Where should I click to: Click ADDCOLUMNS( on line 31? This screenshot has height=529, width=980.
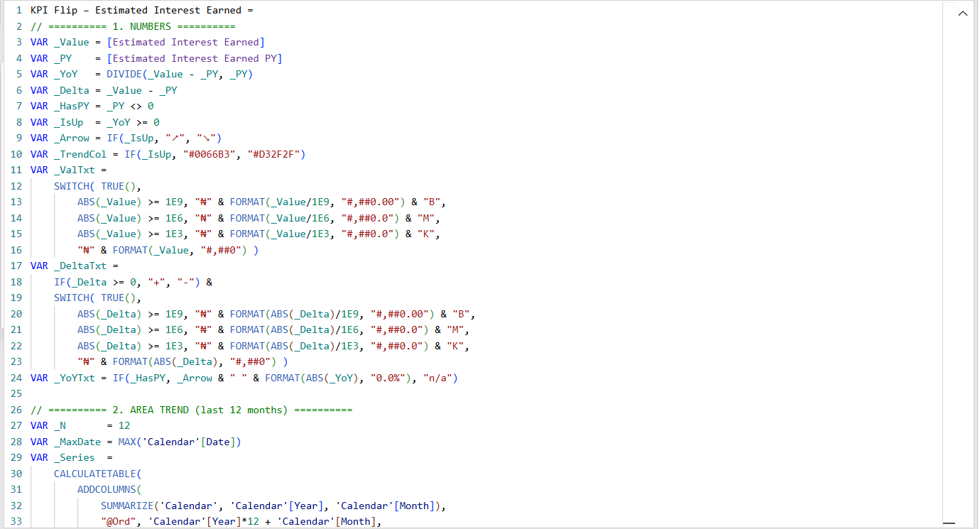(109, 489)
